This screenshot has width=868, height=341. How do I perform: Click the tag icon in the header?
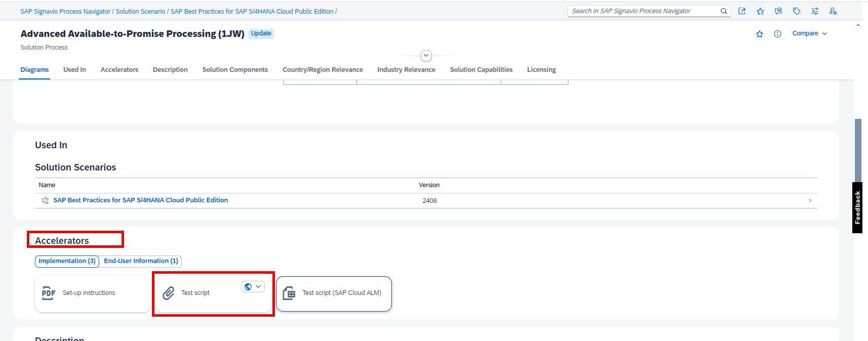pos(797,11)
